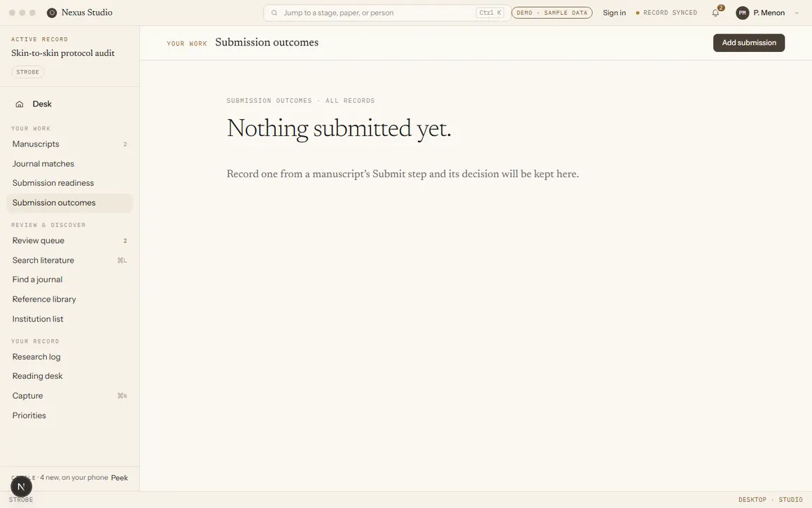Open the Institution list

(69, 319)
